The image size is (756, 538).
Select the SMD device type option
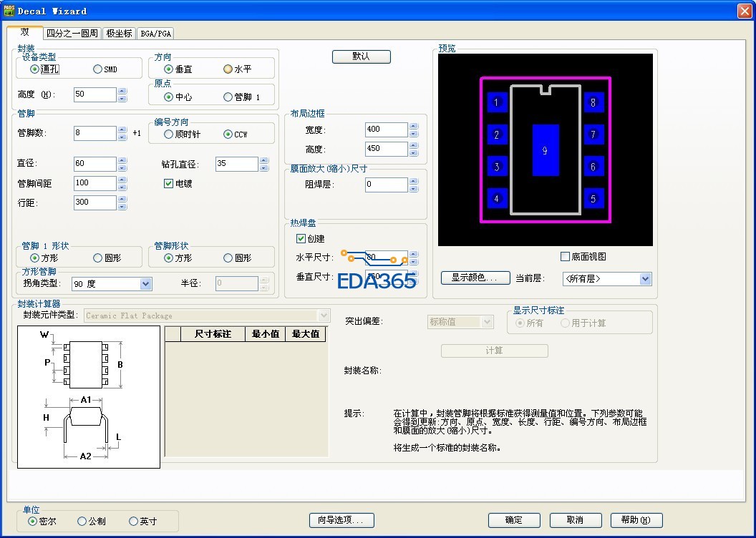(x=97, y=69)
